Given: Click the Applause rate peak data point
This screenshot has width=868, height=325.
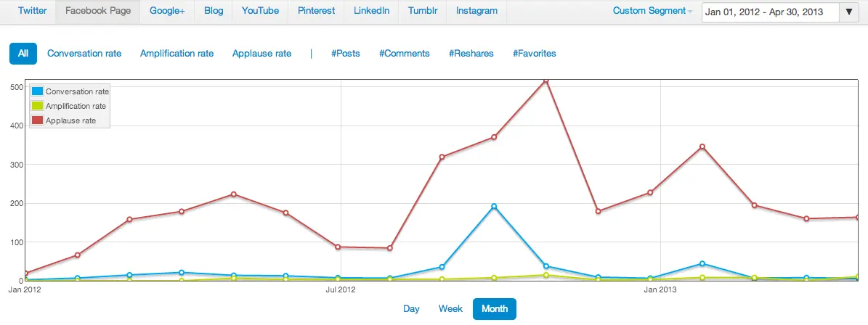Looking at the screenshot, I should (546, 81).
